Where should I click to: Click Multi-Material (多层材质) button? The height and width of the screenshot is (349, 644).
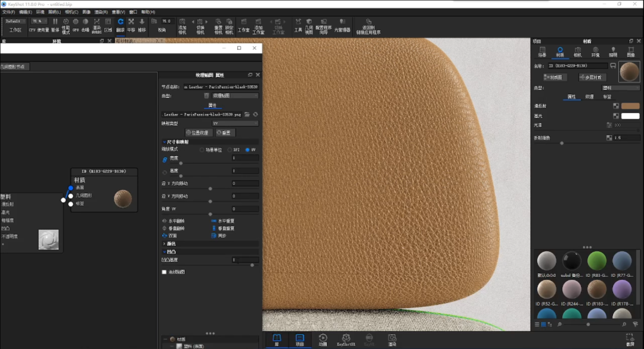(x=592, y=78)
